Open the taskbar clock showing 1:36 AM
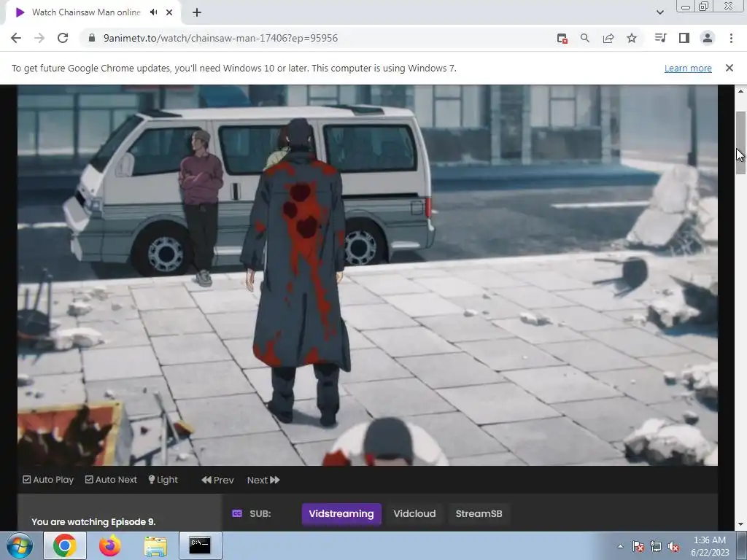This screenshot has width=747, height=560. [x=710, y=546]
